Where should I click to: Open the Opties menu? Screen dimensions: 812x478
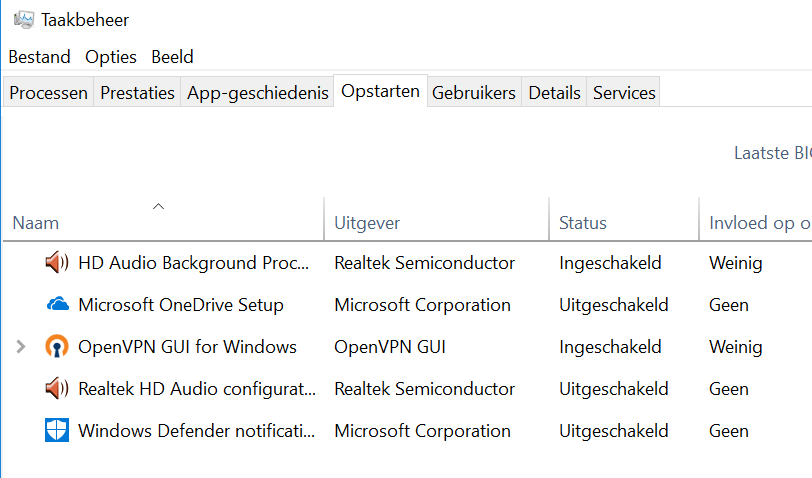coord(110,57)
